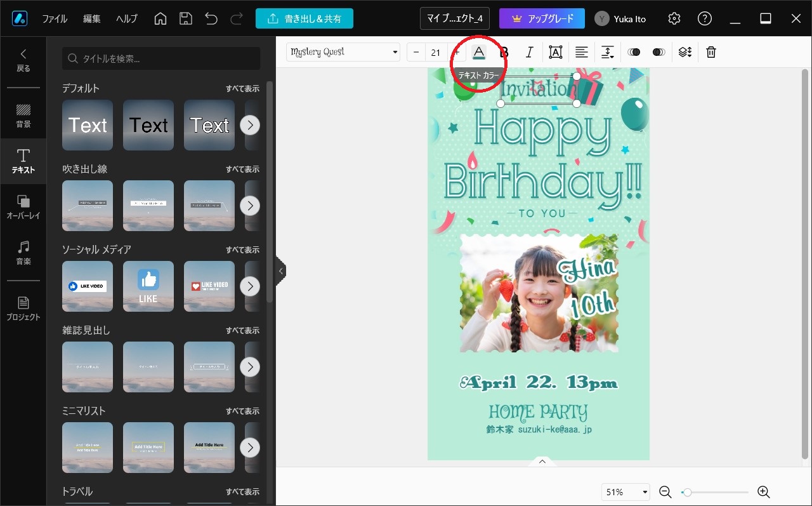Zoom in with the plus magnifier
812x506 pixels.
click(x=764, y=492)
